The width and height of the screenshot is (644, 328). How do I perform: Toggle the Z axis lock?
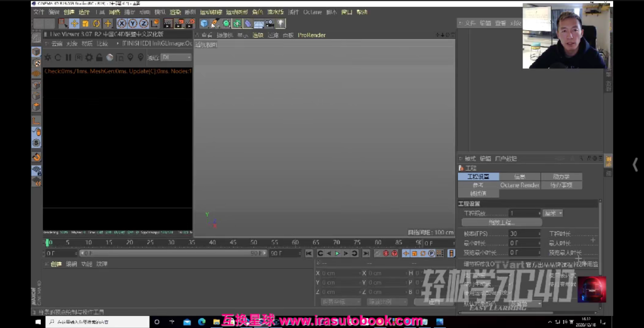click(x=144, y=23)
